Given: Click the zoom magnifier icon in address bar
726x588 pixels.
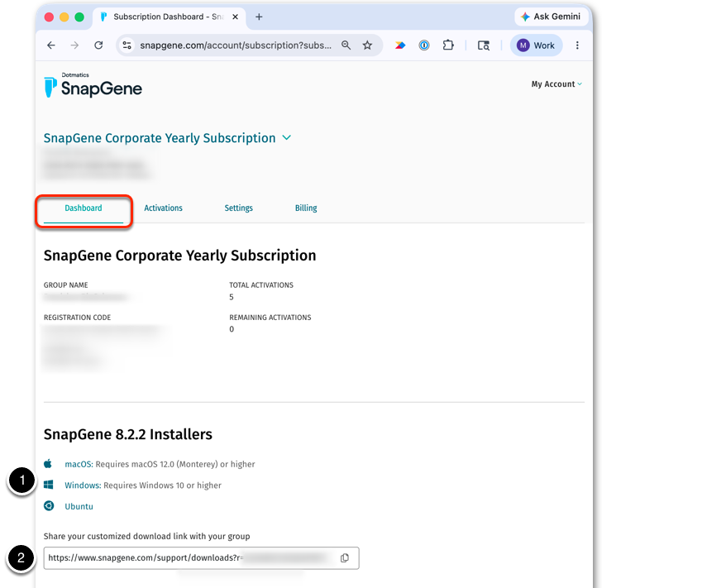Looking at the screenshot, I should coord(346,45).
